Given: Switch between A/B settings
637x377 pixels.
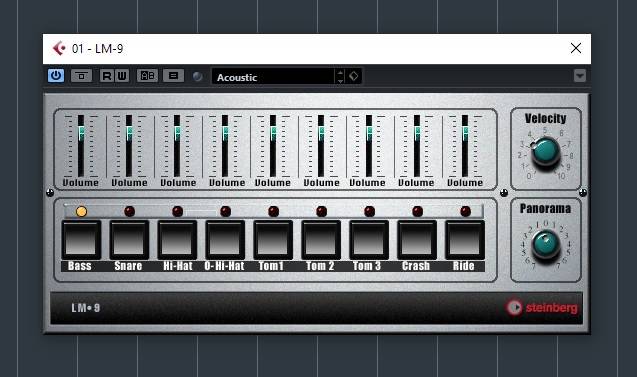Looking at the screenshot, I should (147, 76).
